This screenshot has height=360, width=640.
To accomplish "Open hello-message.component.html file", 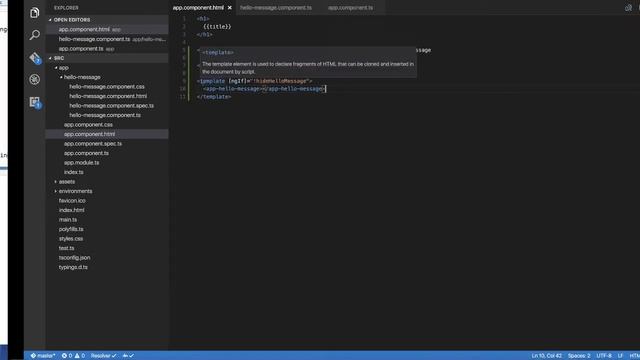I will click(x=107, y=96).
